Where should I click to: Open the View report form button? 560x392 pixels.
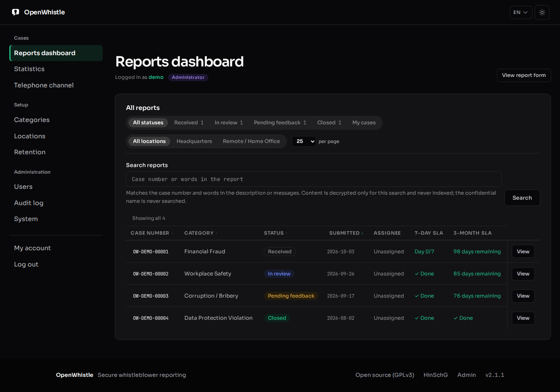[524, 75]
